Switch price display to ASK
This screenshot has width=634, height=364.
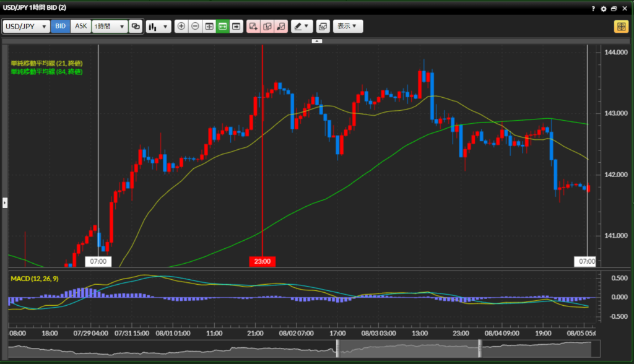(x=81, y=27)
